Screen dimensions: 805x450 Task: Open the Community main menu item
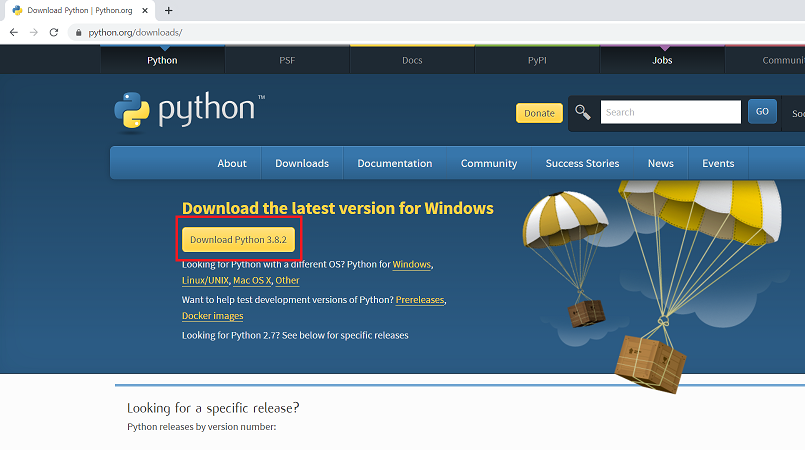[x=489, y=163]
